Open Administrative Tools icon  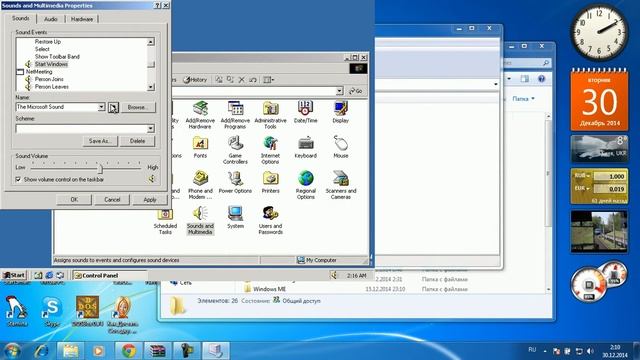(x=270, y=114)
